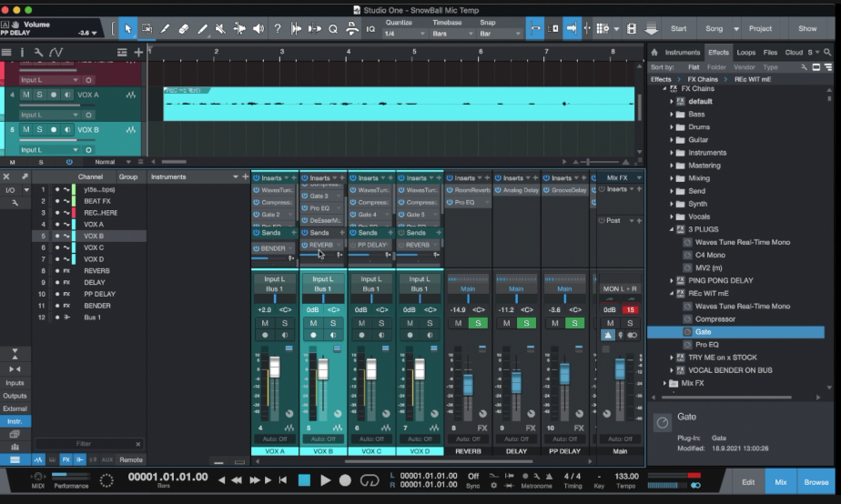The width and height of the screenshot is (841, 504).
Task: Select the Mute tool
Action: [220, 28]
